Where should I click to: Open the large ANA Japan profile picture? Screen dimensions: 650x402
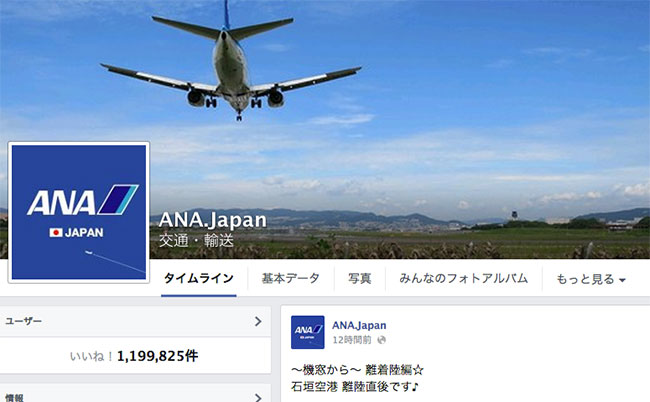(79, 212)
